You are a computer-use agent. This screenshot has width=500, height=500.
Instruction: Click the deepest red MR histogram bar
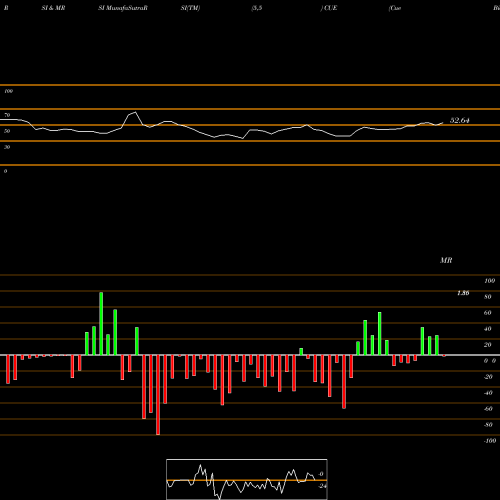158,395
